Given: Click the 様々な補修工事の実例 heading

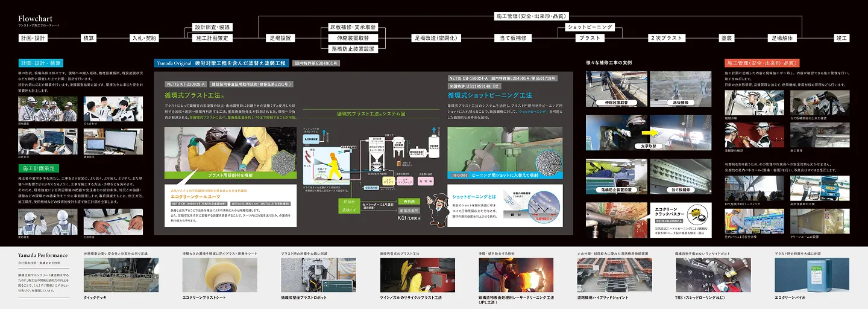Looking at the screenshot, I should (609, 62).
